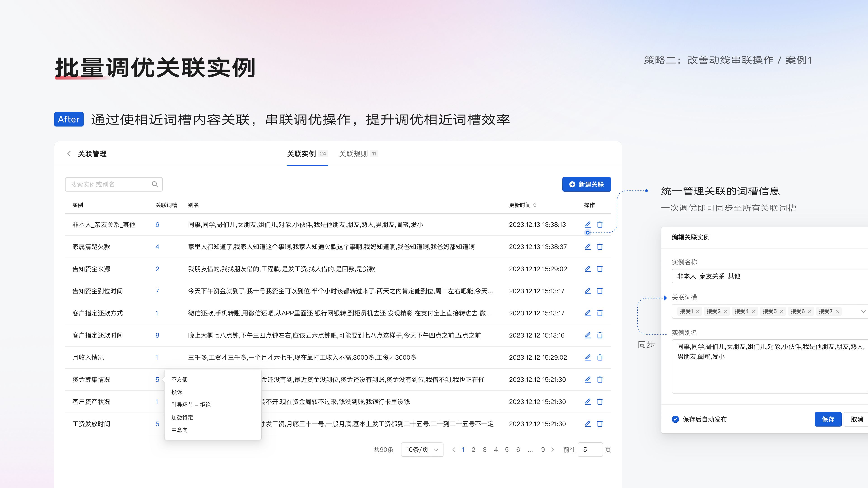Open slot count 6 for 非本人_亲友关系_其他
This screenshot has width=868, height=488.
(157, 224)
